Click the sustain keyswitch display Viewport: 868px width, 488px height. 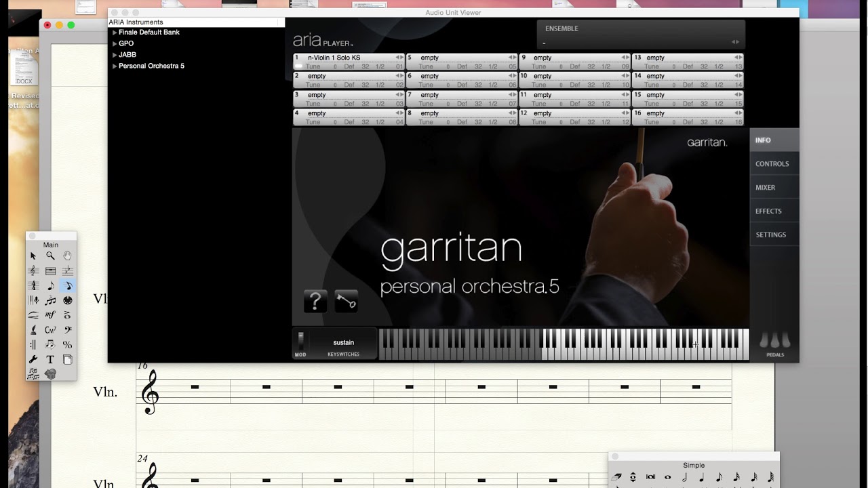(343, 342)
